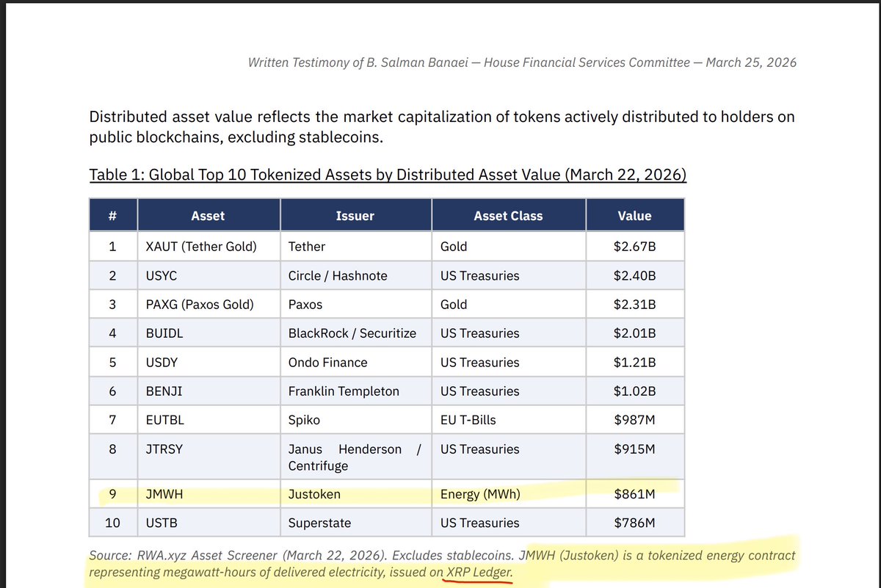Click the 'Ondo Finance' issuer cell
The width and height of the screenshot is (881, 588).
pos(355,363)
